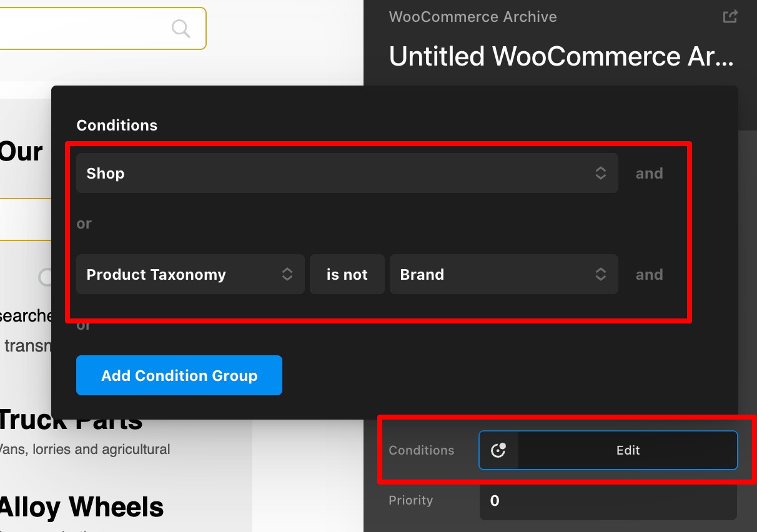Click the Conditions popup heading
This screenshot has height=532, width=757.
(117, 125)
